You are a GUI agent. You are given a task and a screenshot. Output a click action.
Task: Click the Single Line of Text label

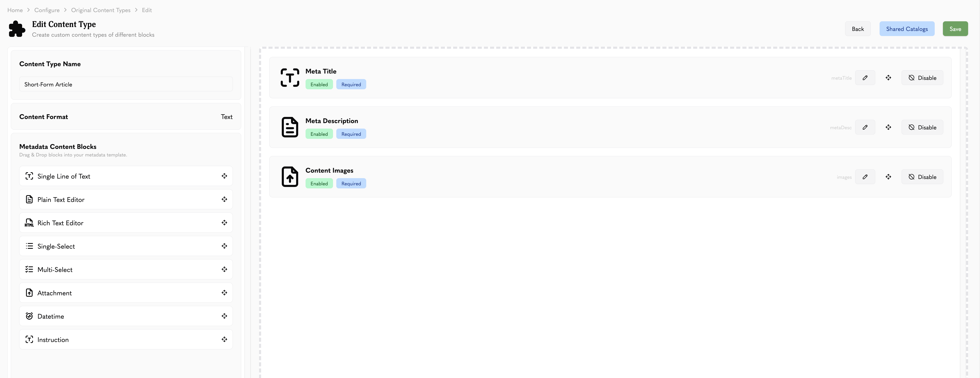tap(64, 176)
